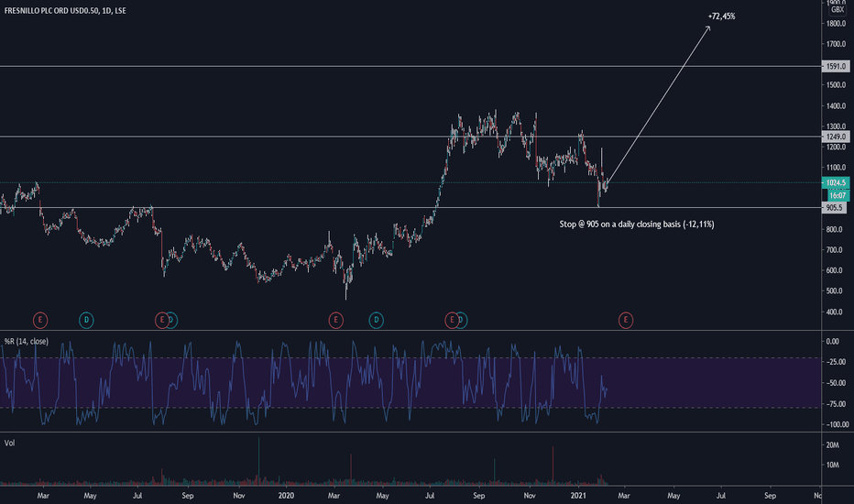Click the 16:07 bar countdown label
854x504 pixels.
point(838,195)
